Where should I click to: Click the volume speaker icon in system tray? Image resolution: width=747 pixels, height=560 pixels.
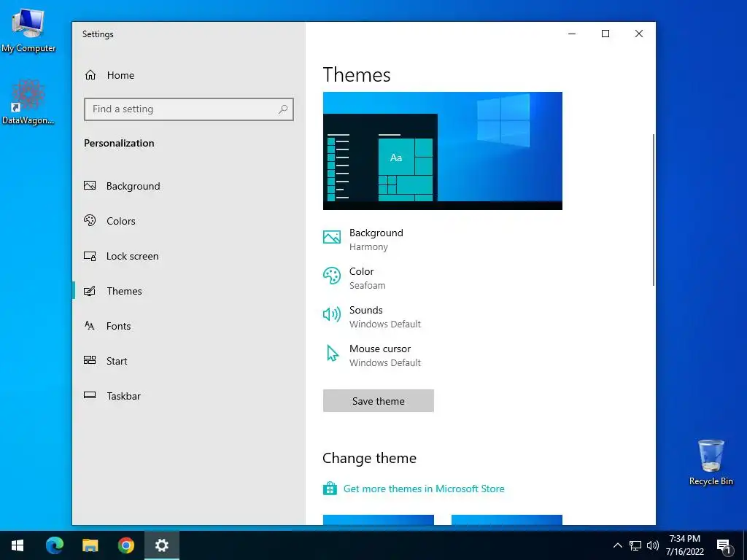pos(653,545)
